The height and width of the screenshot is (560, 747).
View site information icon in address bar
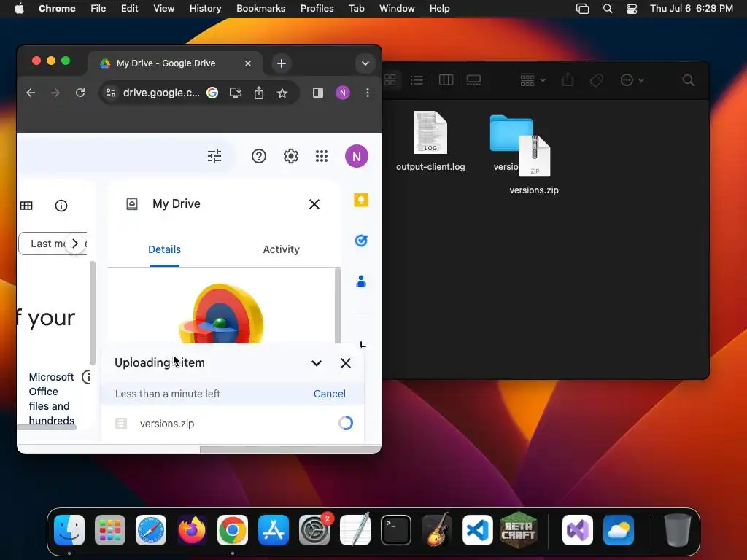click(111, 93)
